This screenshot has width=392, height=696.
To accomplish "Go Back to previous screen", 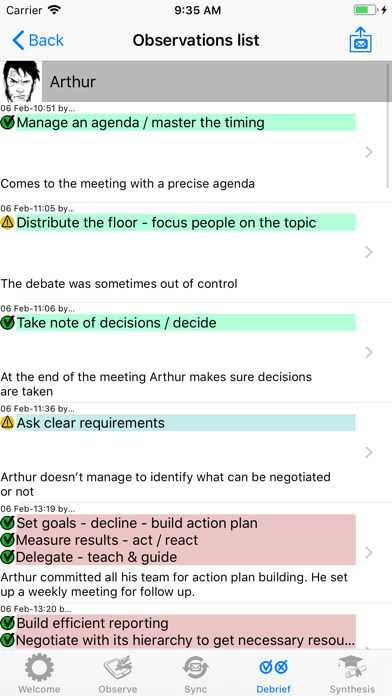I will pos(38,40).
